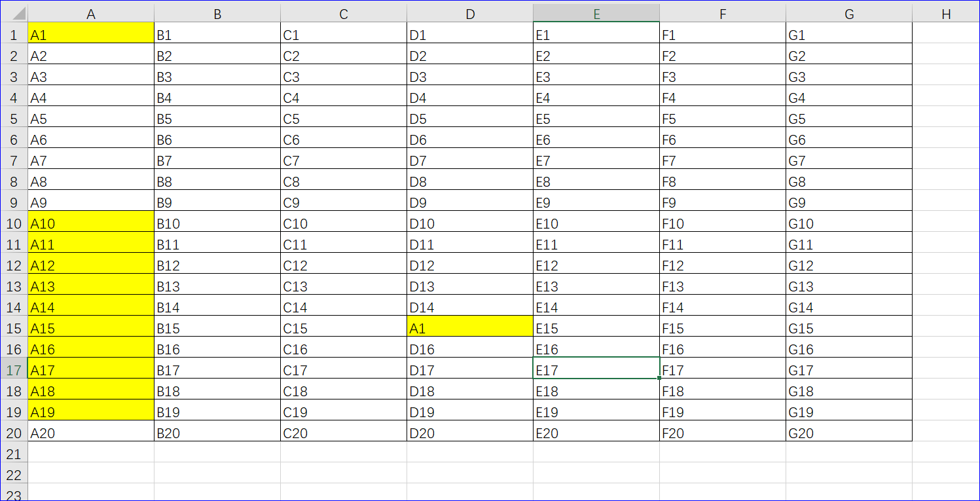
Task: Click cell B19
Action: click(217, 410)
